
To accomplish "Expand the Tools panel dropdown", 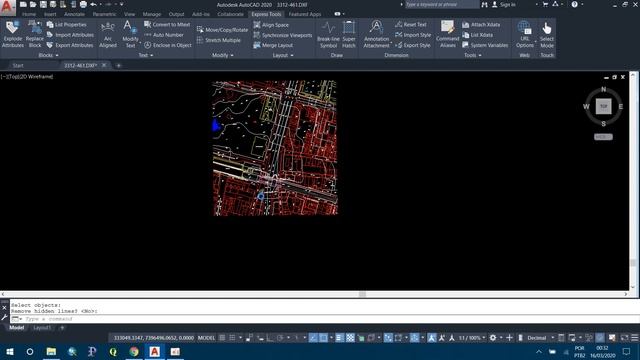I will point(472,55).
